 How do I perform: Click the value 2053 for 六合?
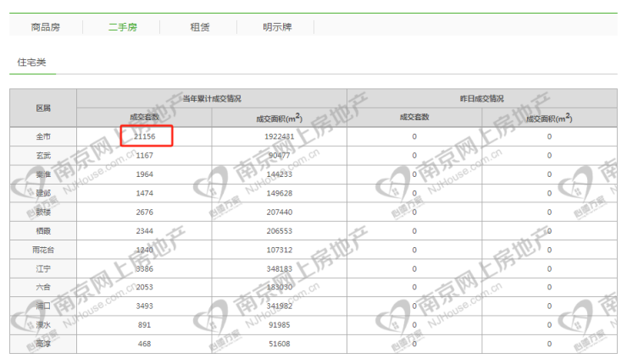coord(144,287)
